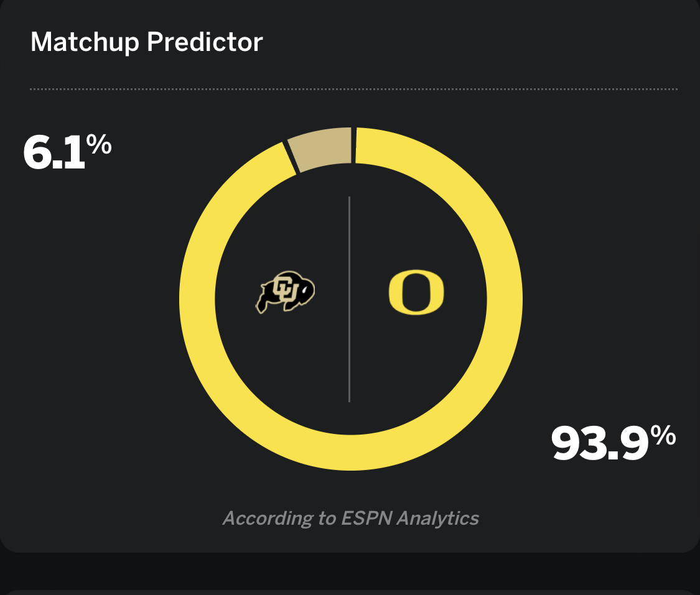Click the dotted separator under the heading
Image resolution: width=700 pixels, height=595 pixels.
[x=353, y=90]
